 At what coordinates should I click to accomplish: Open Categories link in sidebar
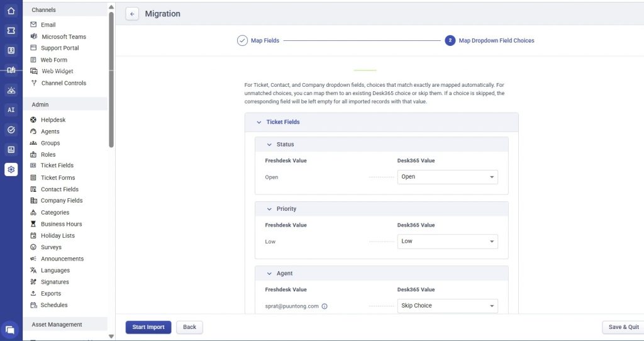click(55, 213)
